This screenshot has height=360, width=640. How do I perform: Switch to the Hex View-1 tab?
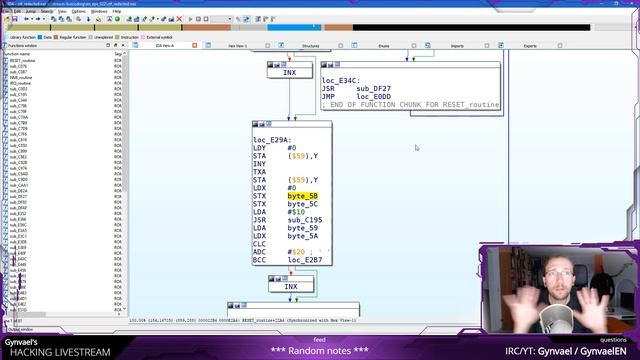[x=238, y=46]
